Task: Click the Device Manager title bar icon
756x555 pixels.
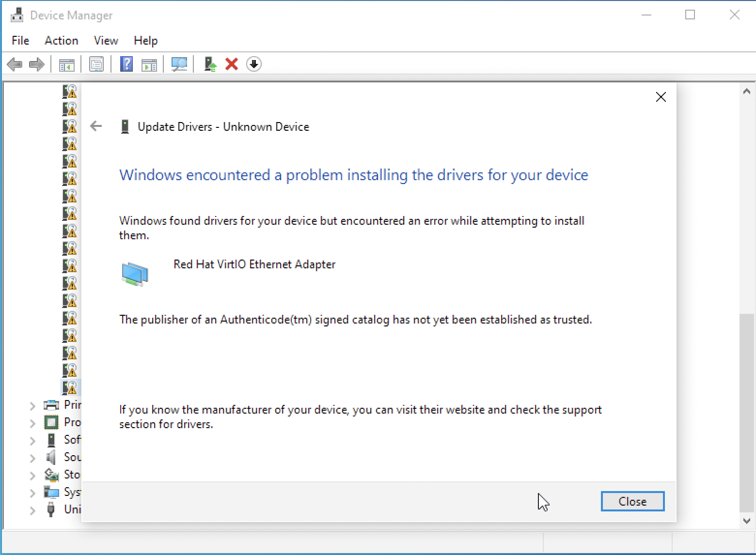Action: [x=17, y=15]
